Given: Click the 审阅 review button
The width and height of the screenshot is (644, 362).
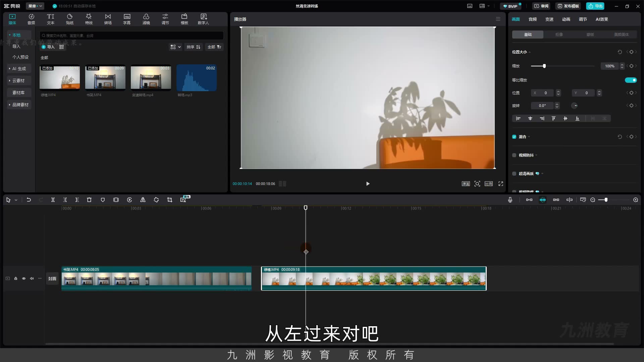Looking at the screenshot, I should (541, 6).
